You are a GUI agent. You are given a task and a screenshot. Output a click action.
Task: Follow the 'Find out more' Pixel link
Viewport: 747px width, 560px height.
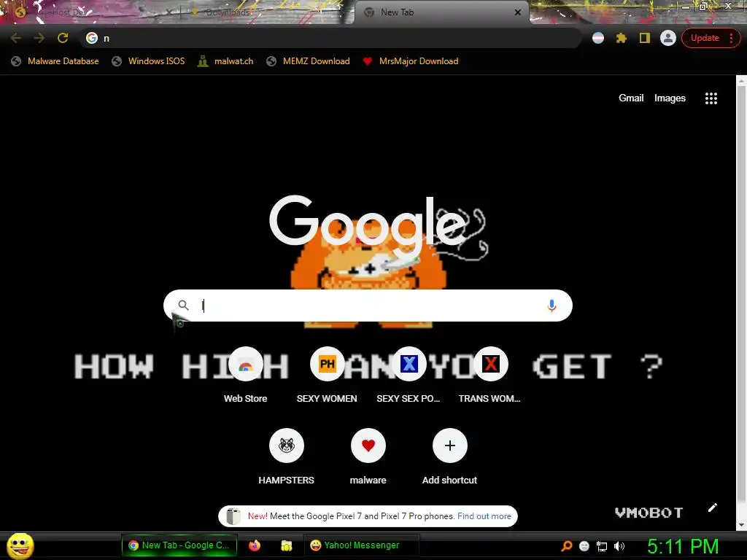click(x=484, y=516)
